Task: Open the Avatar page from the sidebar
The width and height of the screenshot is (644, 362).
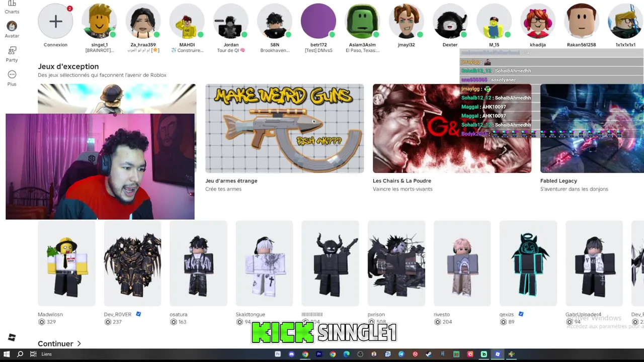Action: click(x=12, y=30)
